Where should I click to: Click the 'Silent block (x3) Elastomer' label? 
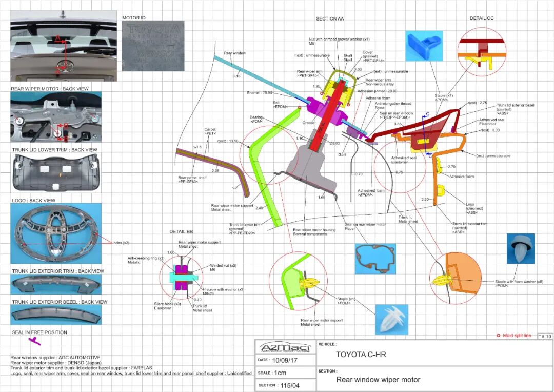coord(167,306)
